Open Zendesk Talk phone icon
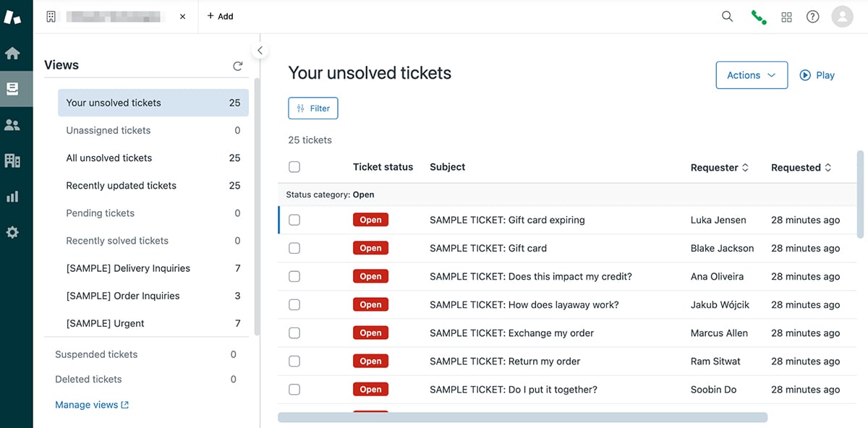 [758, 16]
